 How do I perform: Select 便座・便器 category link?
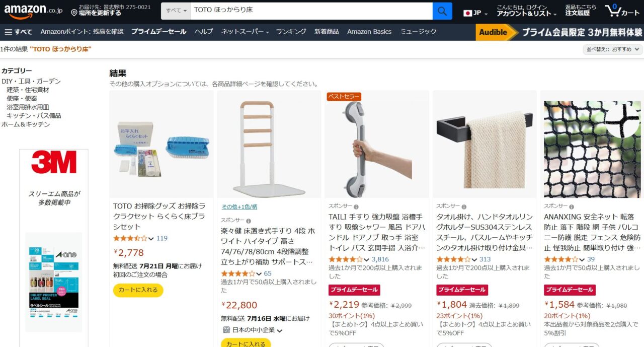[22, 98]
